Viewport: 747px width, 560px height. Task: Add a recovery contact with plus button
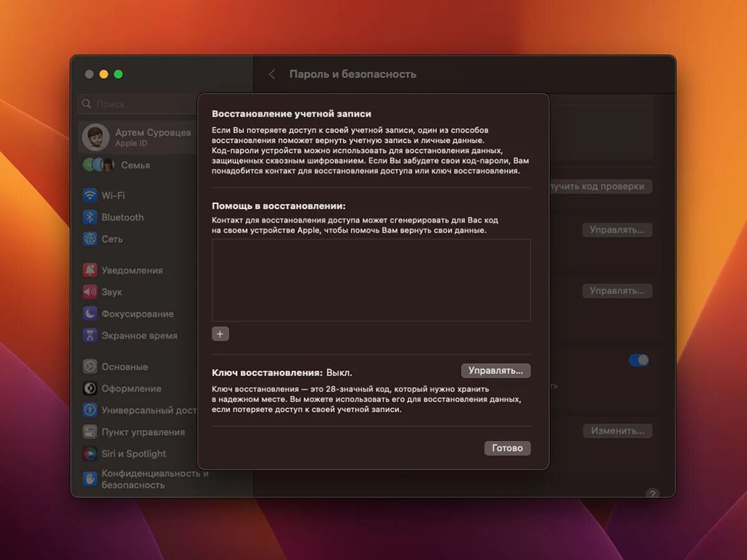pos(220,334)
